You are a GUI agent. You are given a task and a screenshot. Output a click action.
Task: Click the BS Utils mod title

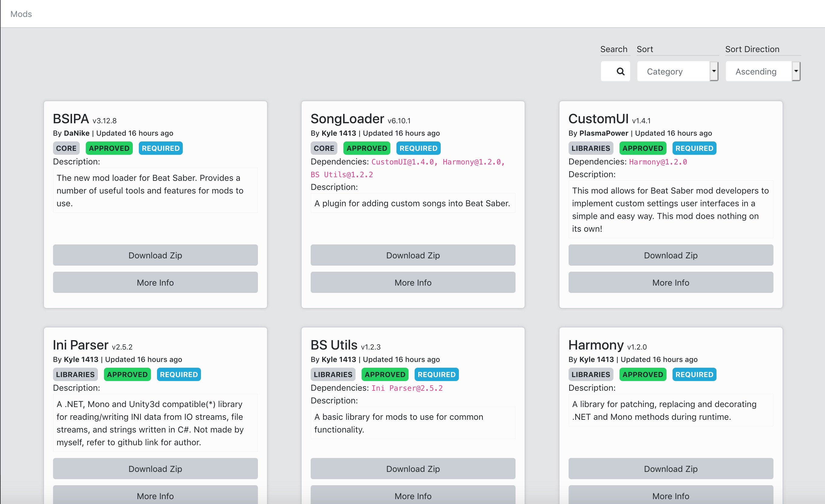(x=334, y=345)
